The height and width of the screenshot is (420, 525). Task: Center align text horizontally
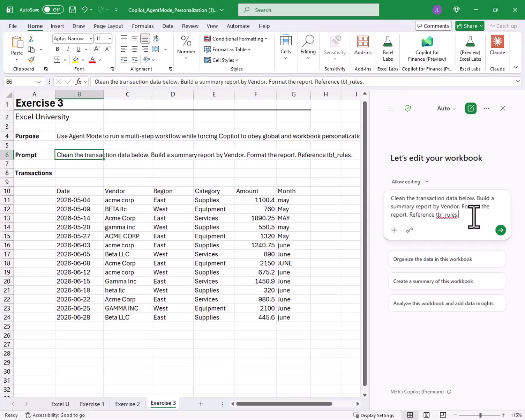(134, 49)
